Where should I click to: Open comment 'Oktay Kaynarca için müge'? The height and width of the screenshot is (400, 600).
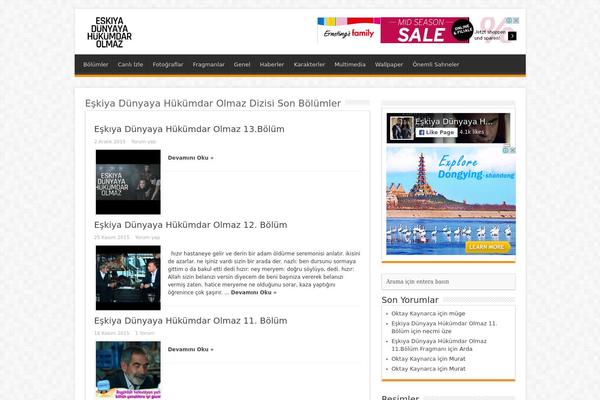(428, 313)
